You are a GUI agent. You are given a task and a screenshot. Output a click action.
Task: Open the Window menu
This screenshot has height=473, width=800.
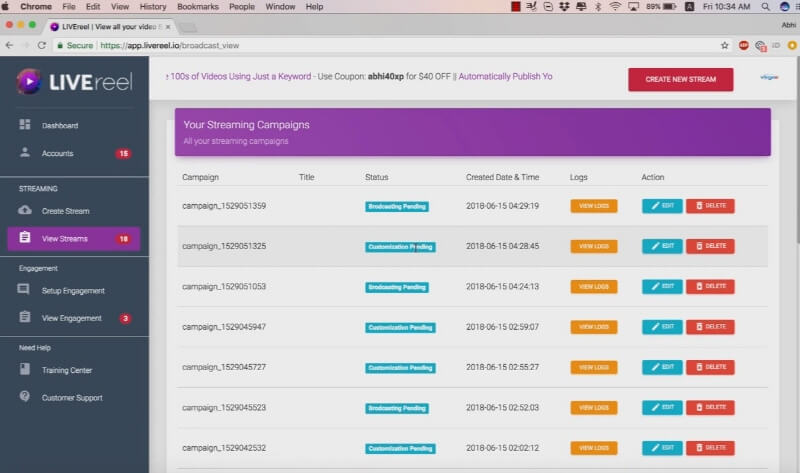click(x=280, y=7)
